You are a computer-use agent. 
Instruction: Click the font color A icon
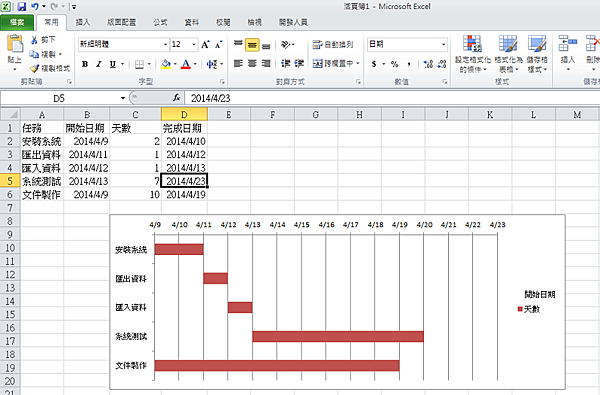coord(186,64)
